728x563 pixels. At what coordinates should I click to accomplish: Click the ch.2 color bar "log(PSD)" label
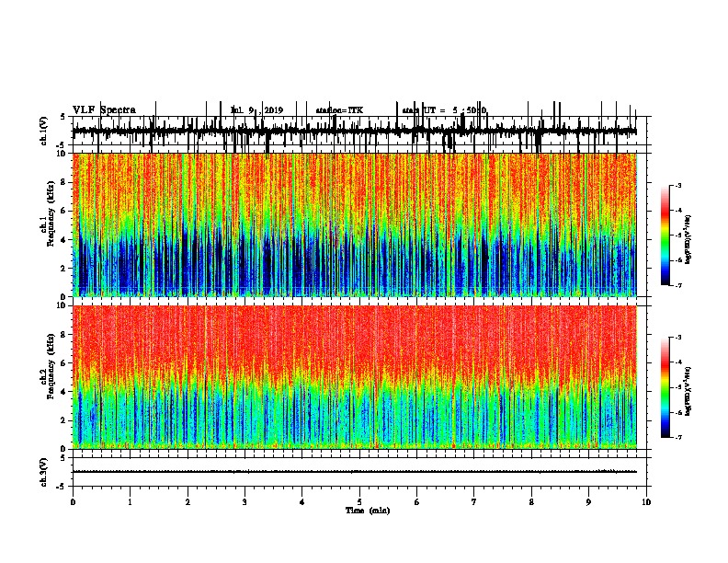[688, 391]
